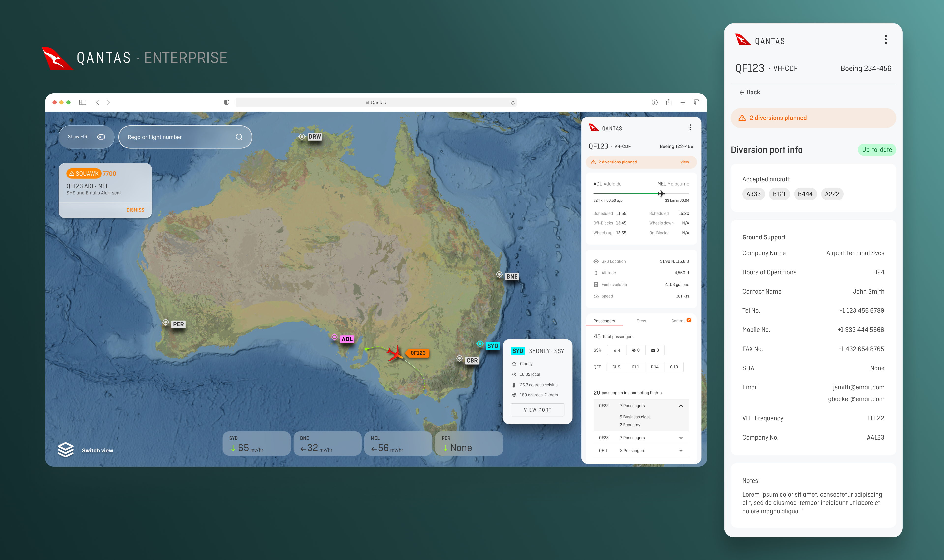The width and height of the screenshot is (944, 560).
Task: Select the QFF P1 1 segment
Action: click(636, 367)
